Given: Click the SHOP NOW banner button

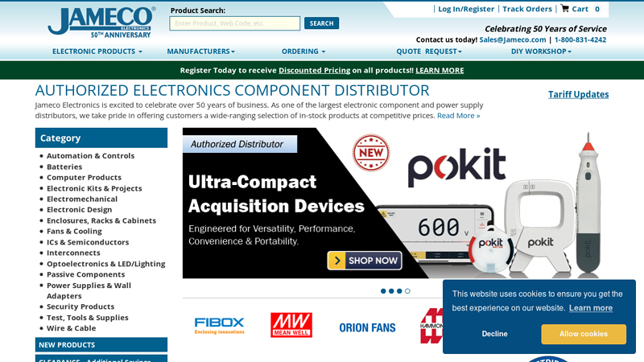Looking at the screenshot, I should pos(365,261).
